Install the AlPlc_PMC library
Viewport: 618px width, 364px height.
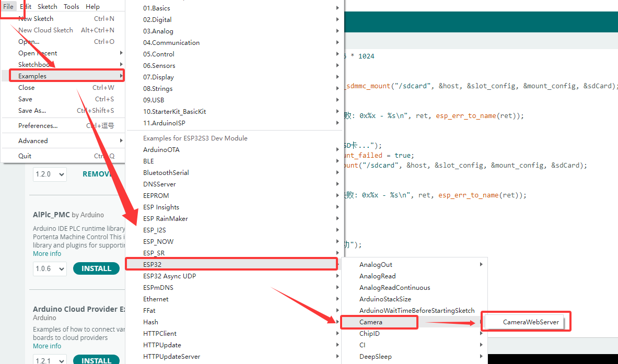click(x=96, y=268)
